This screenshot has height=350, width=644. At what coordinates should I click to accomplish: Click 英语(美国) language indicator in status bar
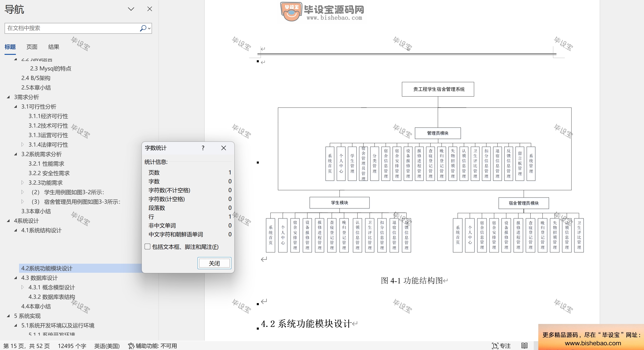107,346
